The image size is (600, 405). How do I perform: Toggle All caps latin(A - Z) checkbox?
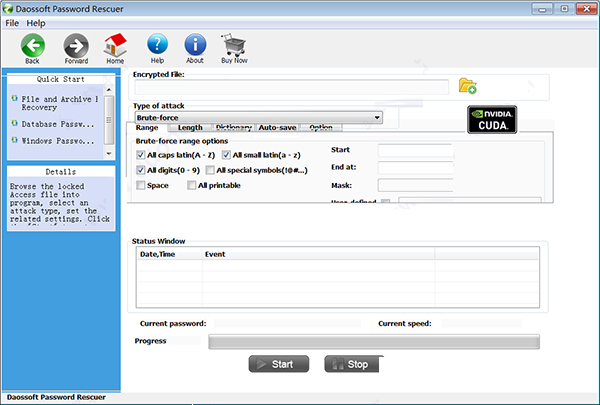tap(140, 155)
